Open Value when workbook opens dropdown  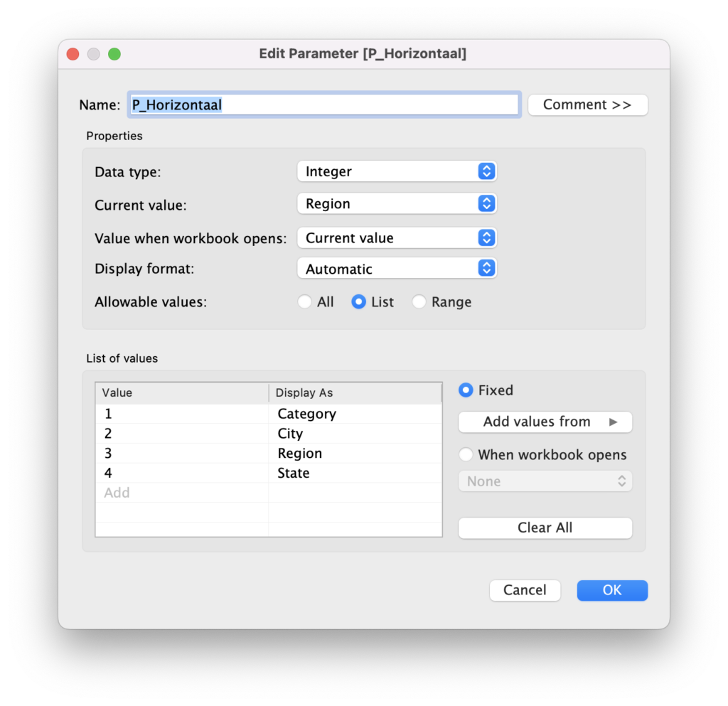coord(396,237)
